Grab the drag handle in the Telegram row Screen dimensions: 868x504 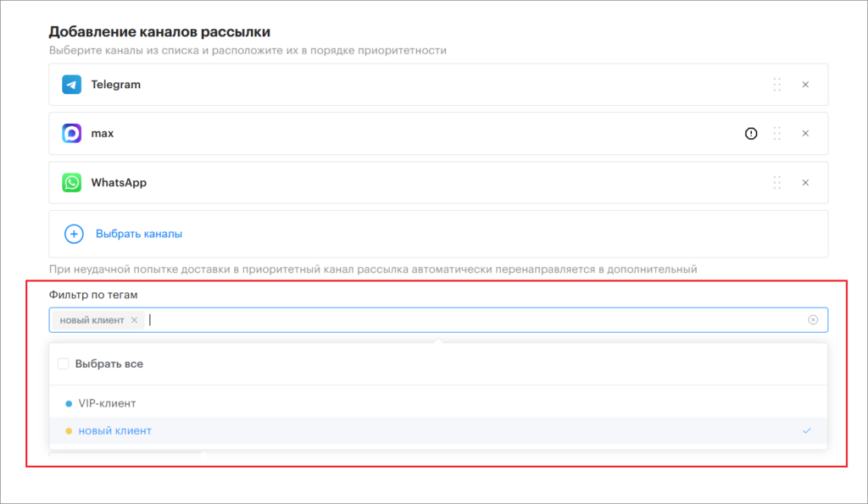[777, 85]
